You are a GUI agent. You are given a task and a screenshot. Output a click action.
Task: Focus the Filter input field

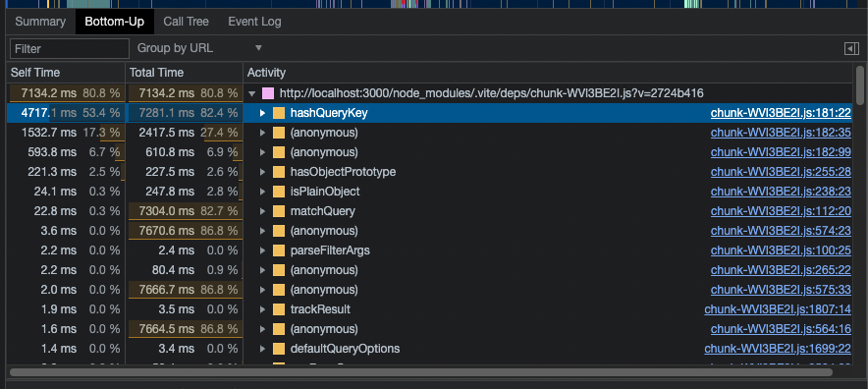[69, 48]
